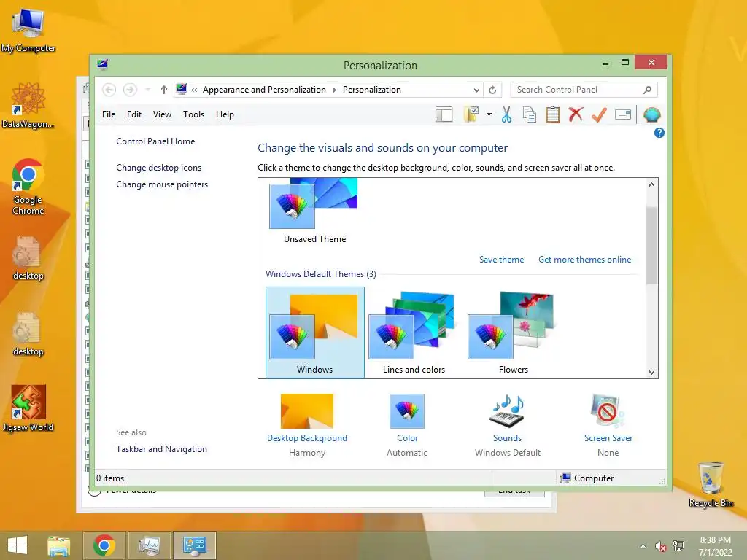747x560 pixels.
Task: Open the Screen Saver settings
Action: tap(608, 425)
